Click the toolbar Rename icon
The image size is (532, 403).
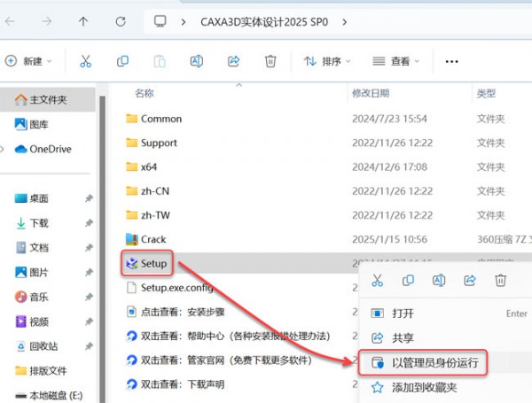pyautogui.click(x=197, y=61)
